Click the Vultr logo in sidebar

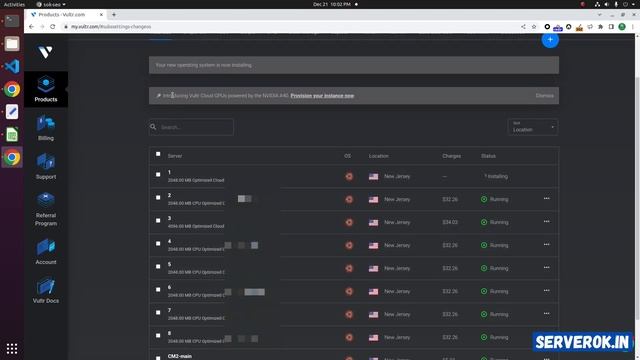point(45,52)
